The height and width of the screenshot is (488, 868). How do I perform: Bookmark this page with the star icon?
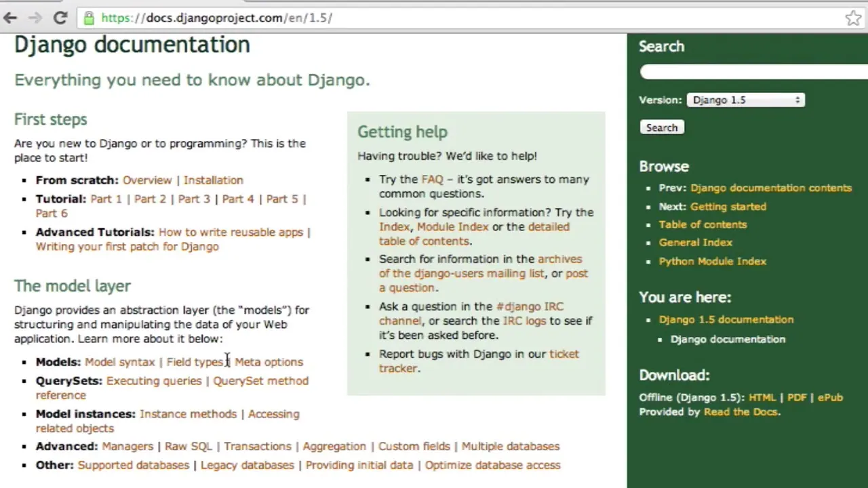[853, 18]
